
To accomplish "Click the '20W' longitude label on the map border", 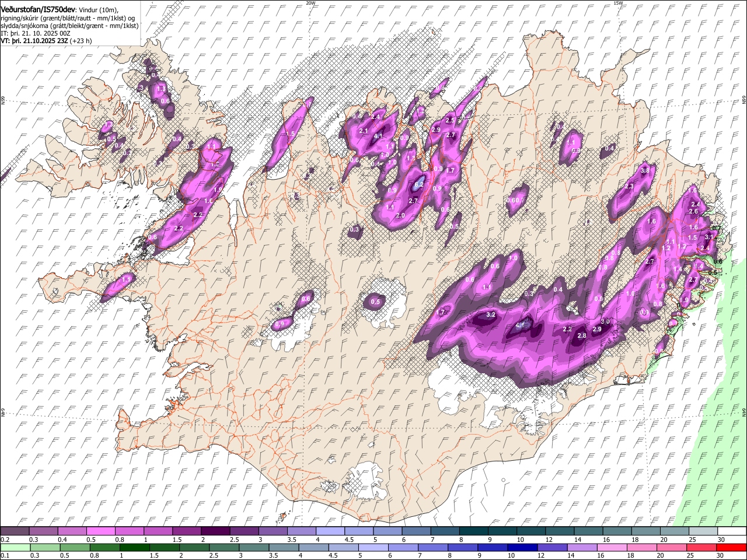I will point(310,3).
